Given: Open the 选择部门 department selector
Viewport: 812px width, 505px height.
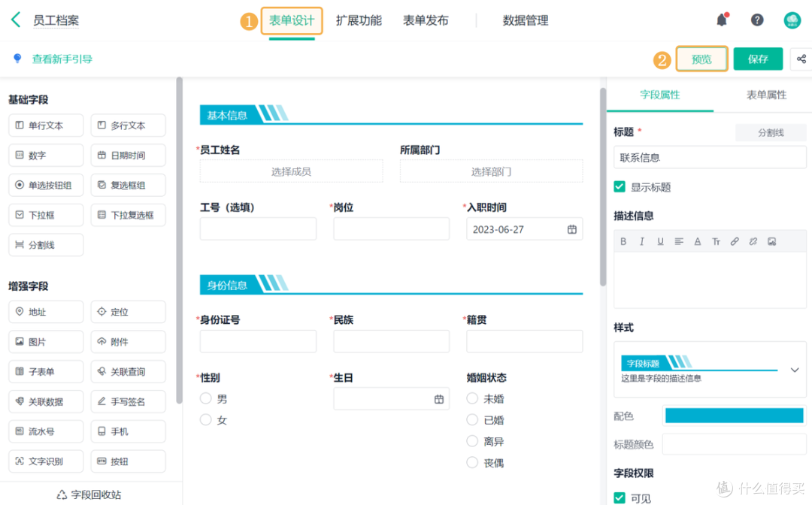Looking at the screenshot, I should [x=491, y=171].
